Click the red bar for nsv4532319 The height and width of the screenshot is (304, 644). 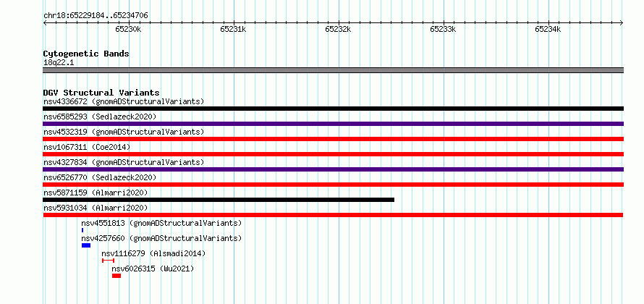click(333, 139)
